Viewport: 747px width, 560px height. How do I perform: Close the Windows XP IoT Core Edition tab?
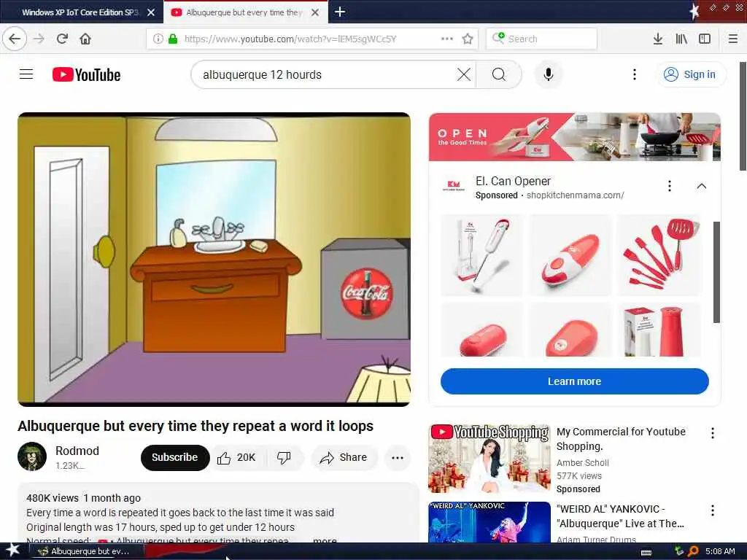(150, 12)
